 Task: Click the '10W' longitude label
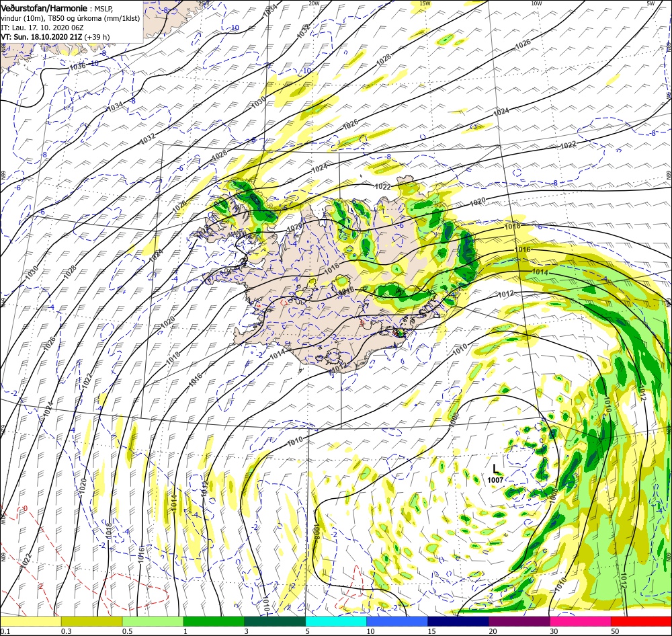[536, 3]
